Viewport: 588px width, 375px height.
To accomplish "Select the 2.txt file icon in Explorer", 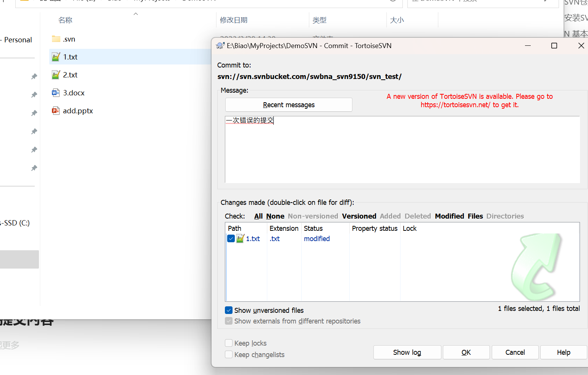I will pos(56,75).
